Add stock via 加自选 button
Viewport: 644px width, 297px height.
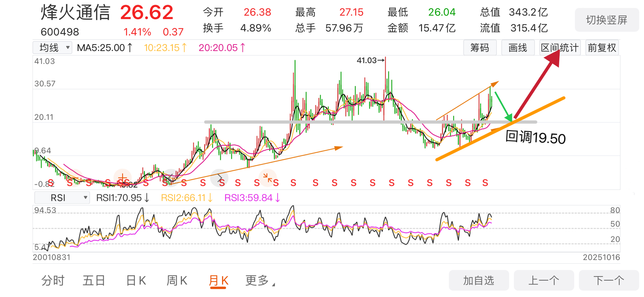[479, 280]
